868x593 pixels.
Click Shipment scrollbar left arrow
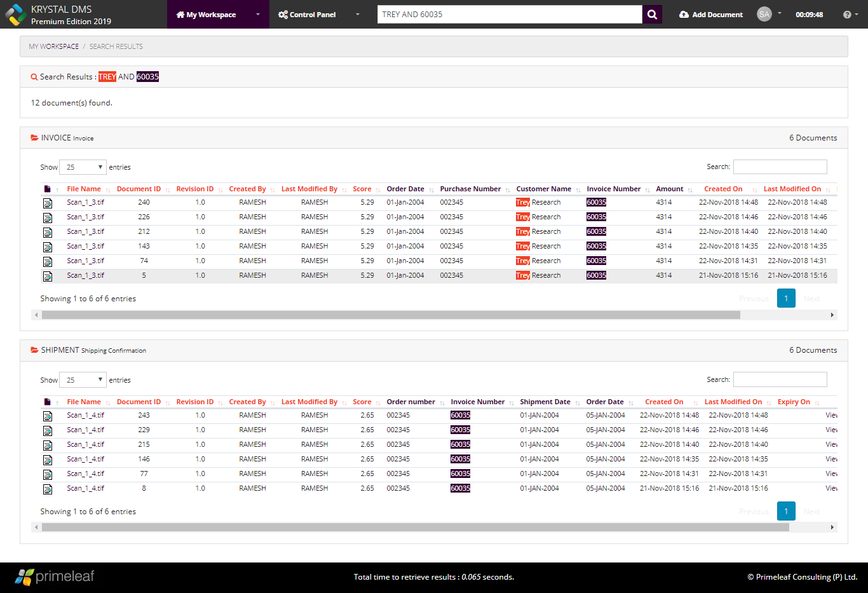36,527
